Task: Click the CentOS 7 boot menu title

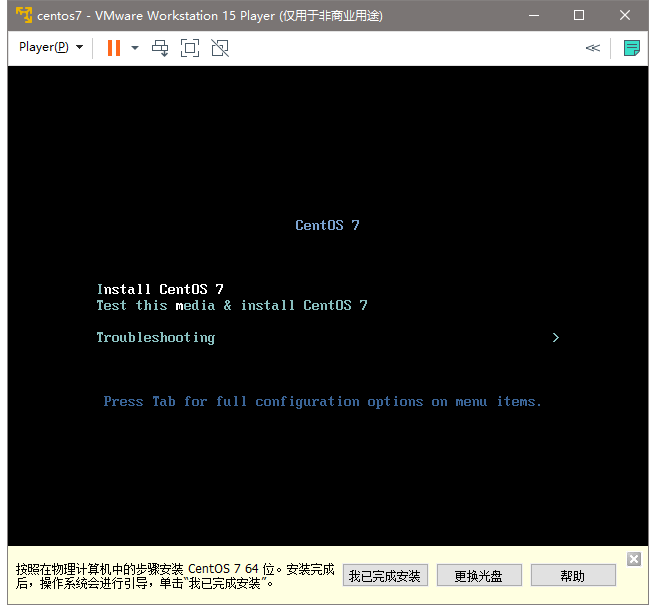Action: 327,226
